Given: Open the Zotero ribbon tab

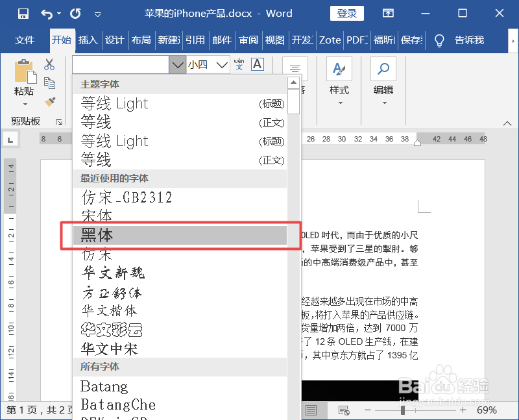Looking at the screenshot, I should (x=330, y=40).
